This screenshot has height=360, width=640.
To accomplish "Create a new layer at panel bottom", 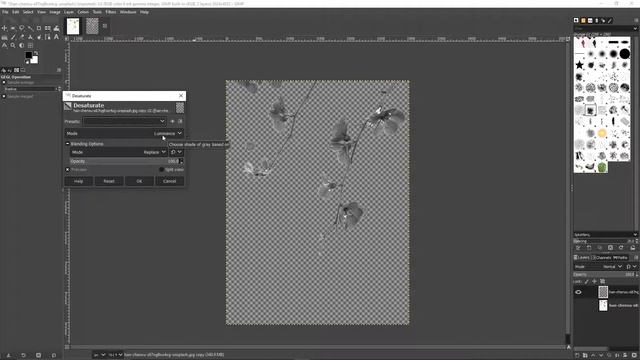I will tap(578, 356).
